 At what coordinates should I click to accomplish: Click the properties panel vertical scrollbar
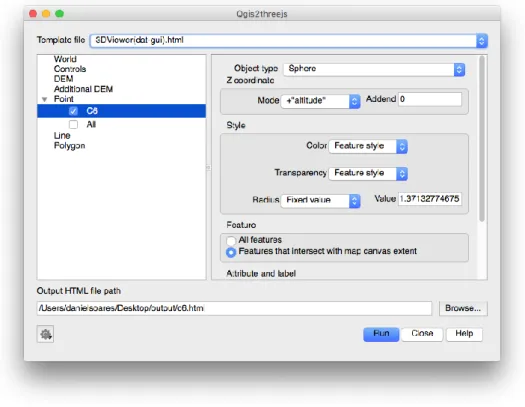pos(482,139)
